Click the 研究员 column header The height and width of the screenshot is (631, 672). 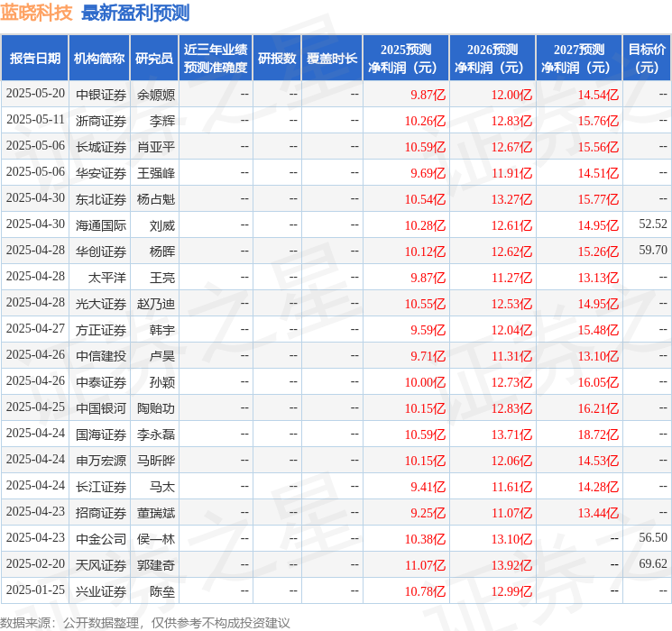[154, 58]
